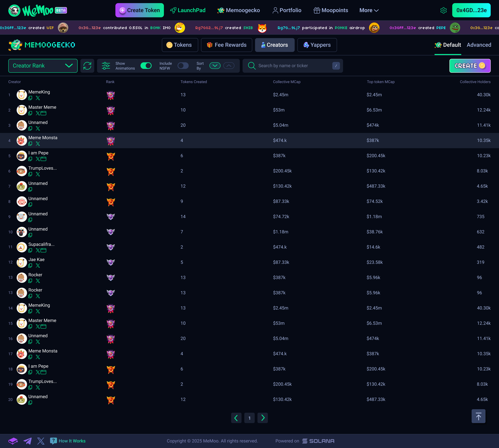Open the X profile icon for Meme Monsta rank 4
The height and width of the screenshot is (448, 499).
(x=38, y=144)
